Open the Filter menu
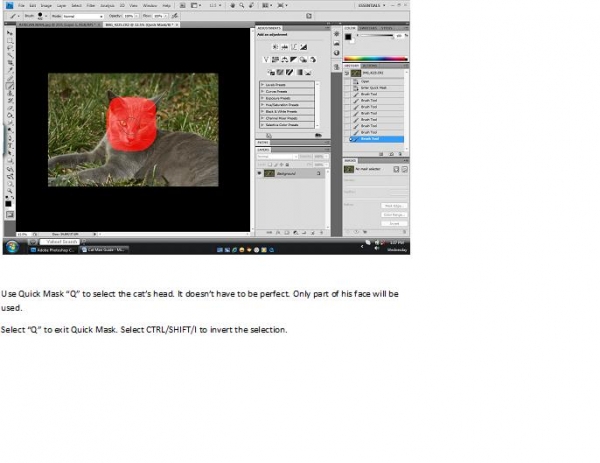The width and height of the screenshot is (600, 463). point(91,6)
